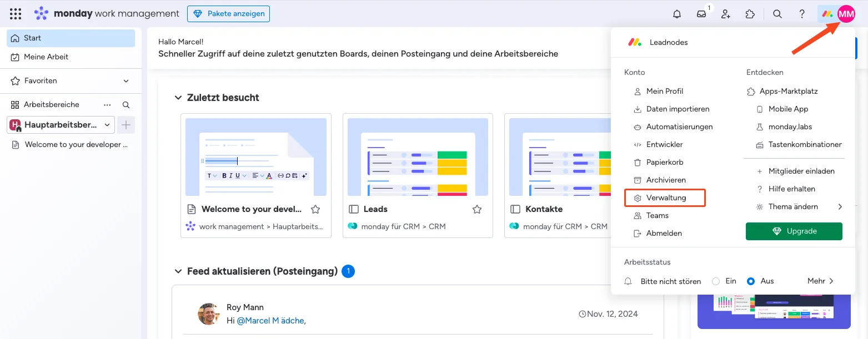Click Leadnodes account logo in menu
868x339 pixels.
pos(635,42)
